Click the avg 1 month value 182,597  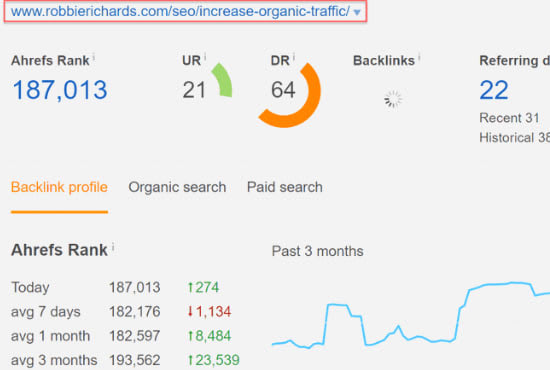135,336
